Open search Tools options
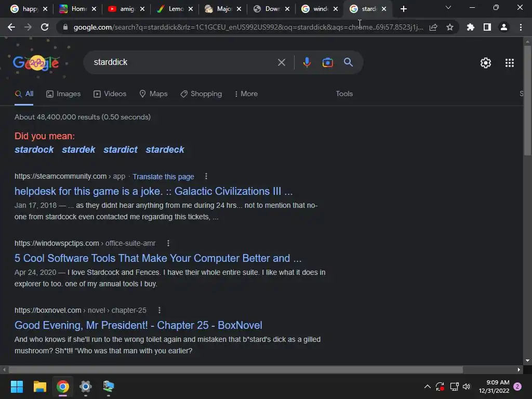532x399 pixels. point(344,94)
